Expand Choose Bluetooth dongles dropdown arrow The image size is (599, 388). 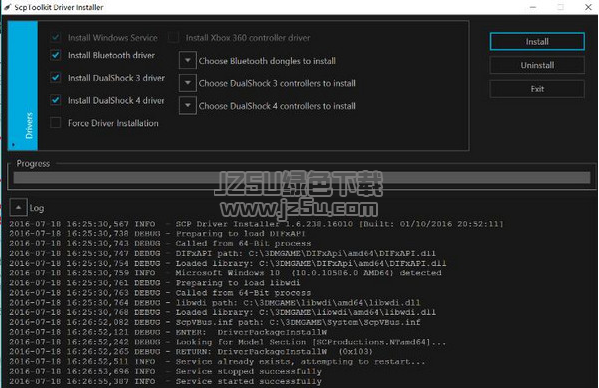[188, 60]
